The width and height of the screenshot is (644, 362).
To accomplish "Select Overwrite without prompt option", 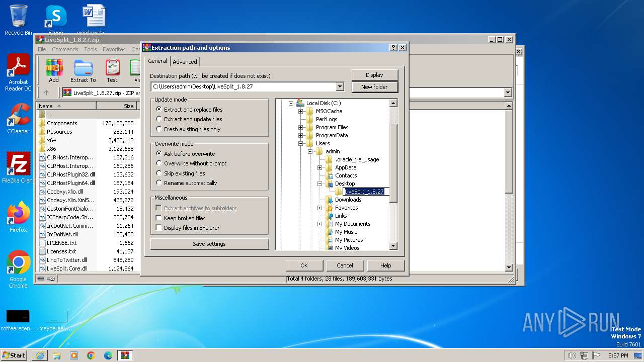I will [191, 163].
